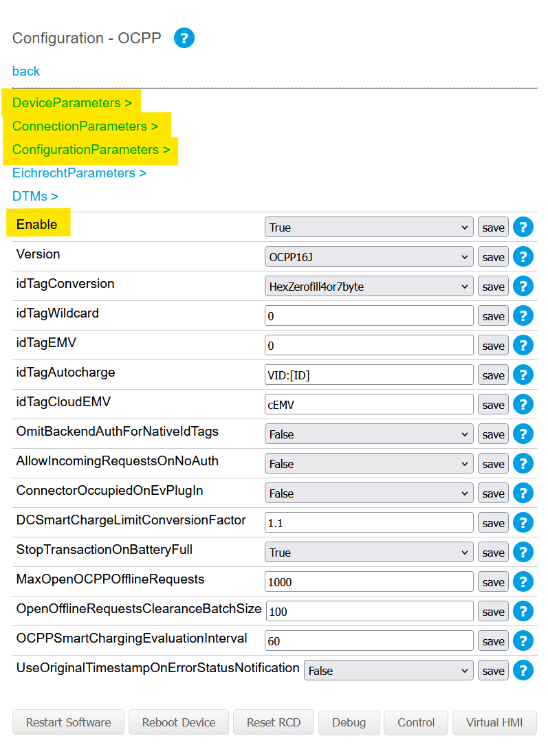
Task: Go back via the back link
Action: click(x=26, y=71)
